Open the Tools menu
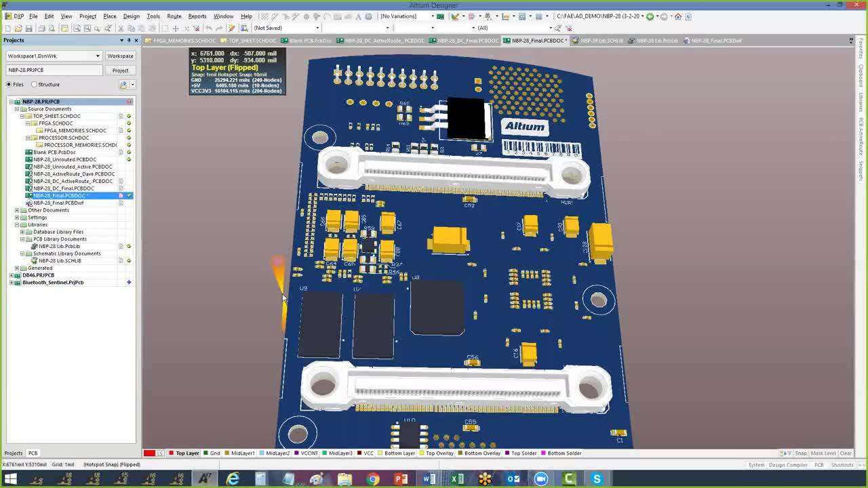 (x=153, y=16)
